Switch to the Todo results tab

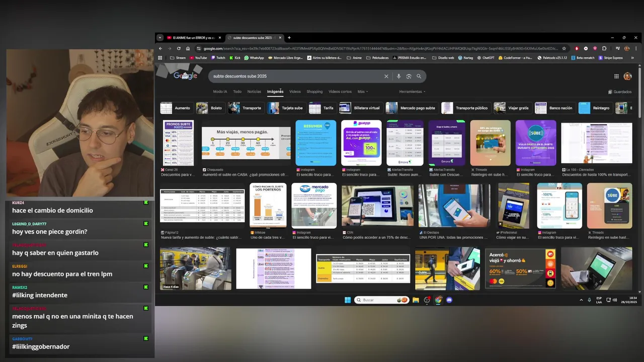(237, 92)
